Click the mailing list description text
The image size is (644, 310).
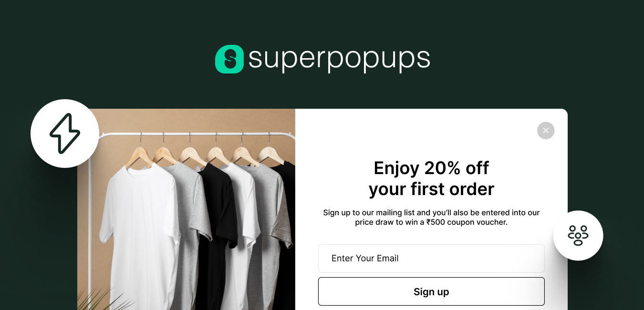(x=431, y=217)
